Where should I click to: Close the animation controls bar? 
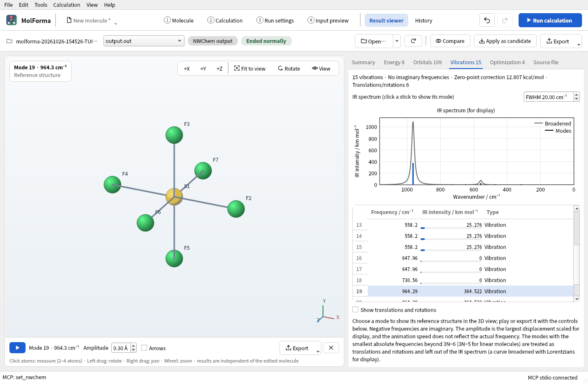pos(331,348)
